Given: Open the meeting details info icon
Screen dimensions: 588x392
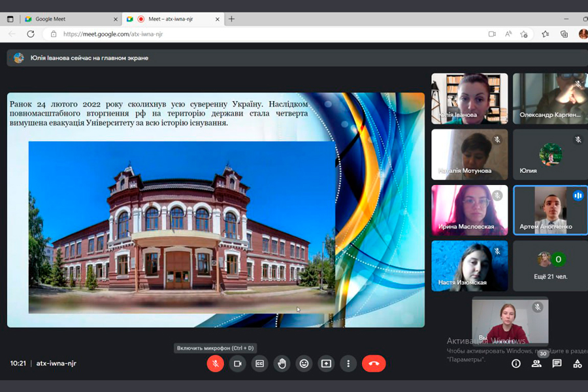Looking at the screenshot, I should coord(516,363).
